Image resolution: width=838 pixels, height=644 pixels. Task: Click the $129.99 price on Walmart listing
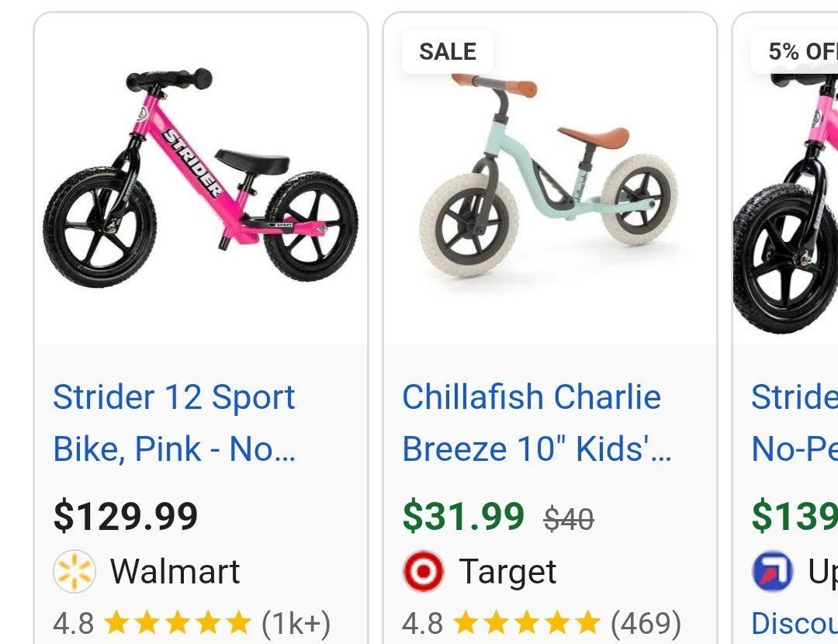pyautogui.click(x=126, y=516)
